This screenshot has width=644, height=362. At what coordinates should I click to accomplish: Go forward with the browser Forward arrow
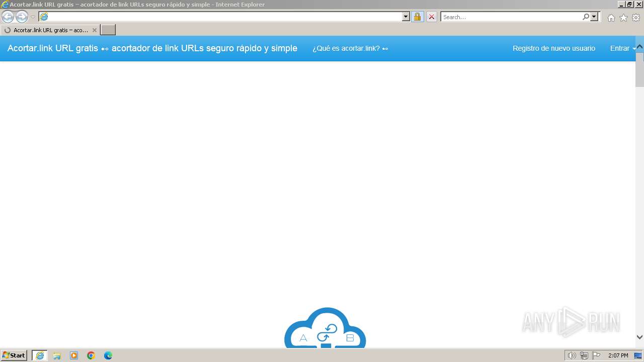tap(22, 17)
